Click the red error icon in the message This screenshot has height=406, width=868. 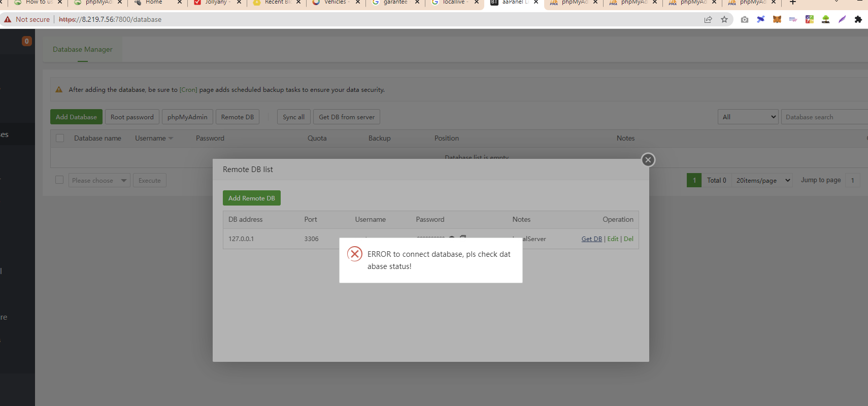(x=355, y=254)
